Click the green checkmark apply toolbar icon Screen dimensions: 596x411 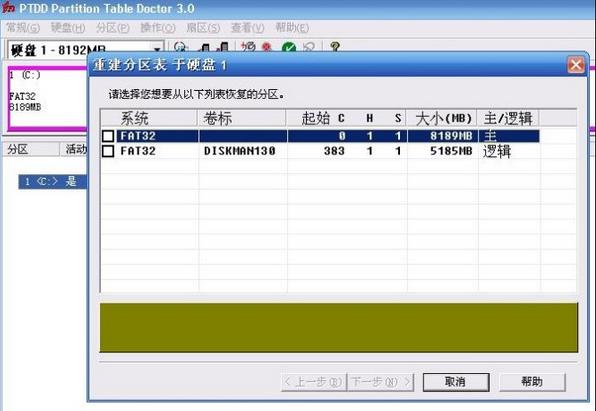point(289,48)
